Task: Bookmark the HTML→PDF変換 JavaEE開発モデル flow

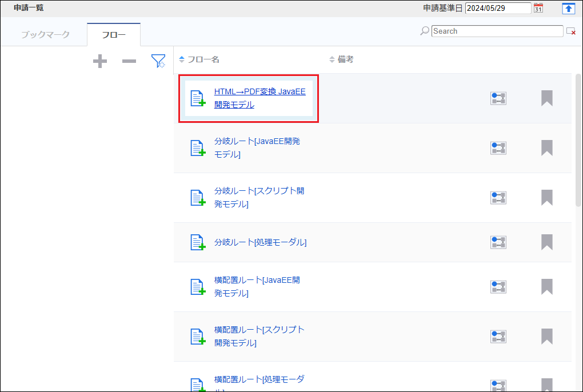Action: coord(547,98)
